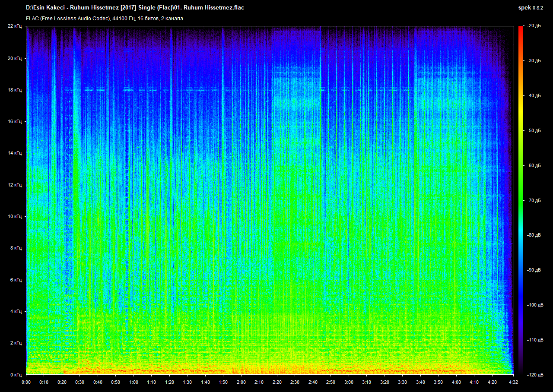Click the red top of color scale bar
Image resolution: width=553 pixels, height=392 pixels.
(x=520, y=28)
